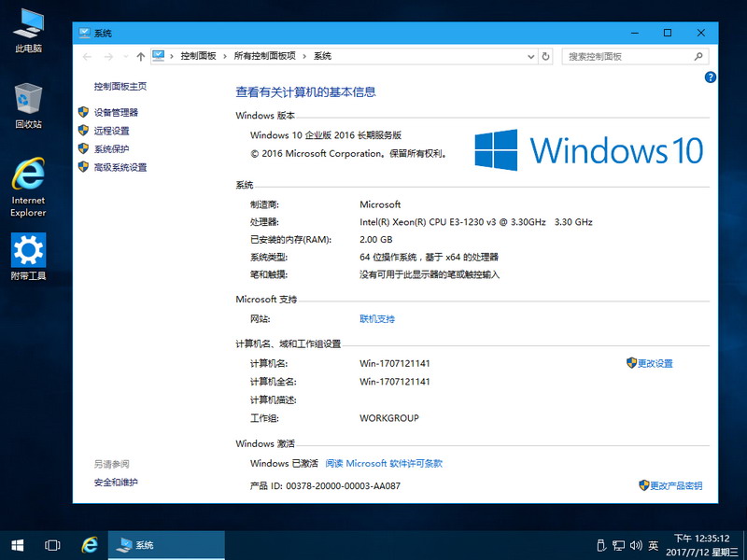Expand address bar history dropdown
Screen dimensions: 747x560
(530, 57)
